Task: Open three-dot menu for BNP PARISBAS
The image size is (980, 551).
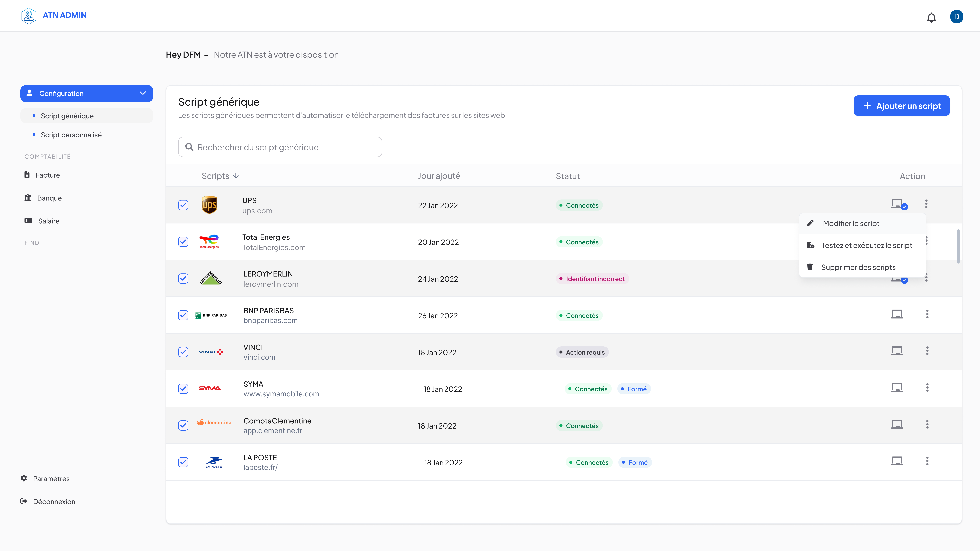Action: (x=927, y=314)
